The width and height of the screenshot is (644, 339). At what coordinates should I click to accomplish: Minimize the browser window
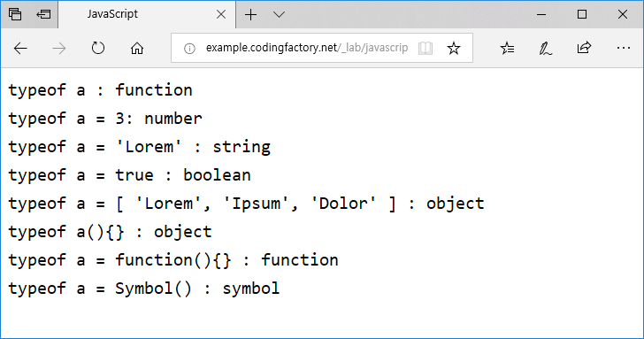(541, 14)
